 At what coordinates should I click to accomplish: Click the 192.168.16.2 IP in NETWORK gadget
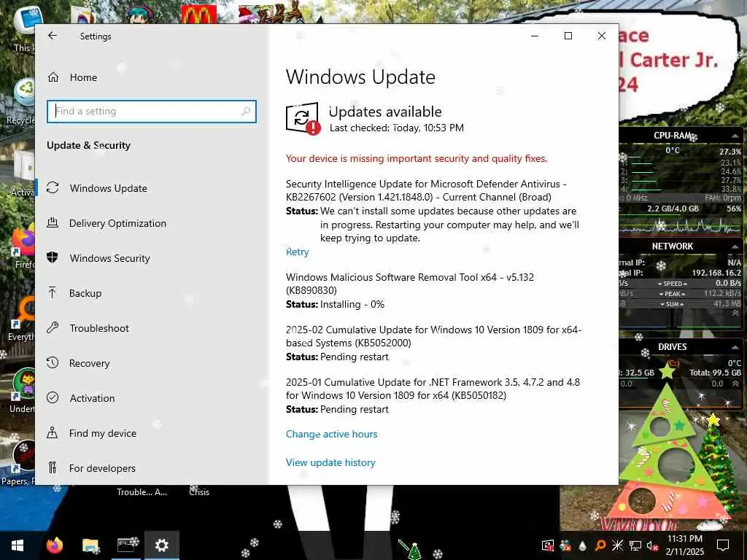pos(716,273)
